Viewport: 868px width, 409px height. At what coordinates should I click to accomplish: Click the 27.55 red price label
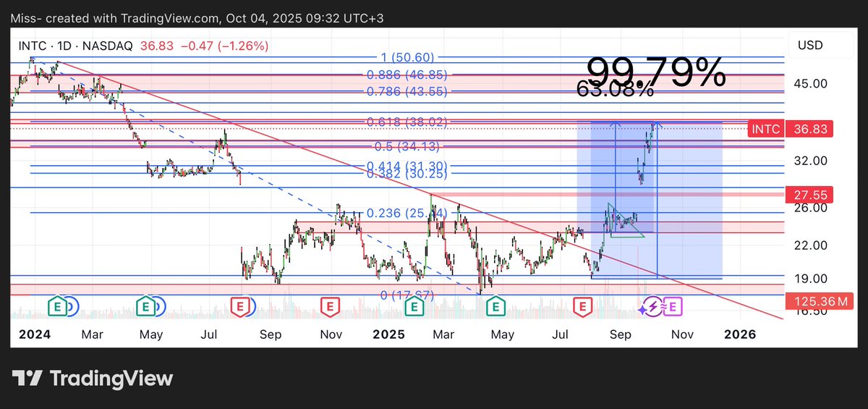[809, 194]
